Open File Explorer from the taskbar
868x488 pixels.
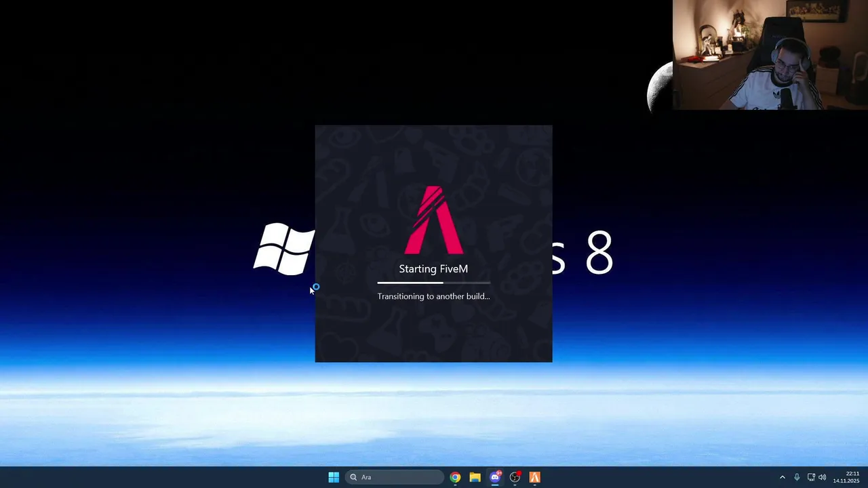pyautogui.click(x=475, y=477)
